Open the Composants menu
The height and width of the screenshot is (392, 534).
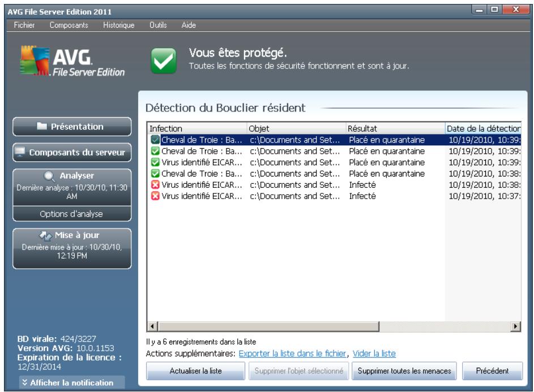tap(69, 25)
